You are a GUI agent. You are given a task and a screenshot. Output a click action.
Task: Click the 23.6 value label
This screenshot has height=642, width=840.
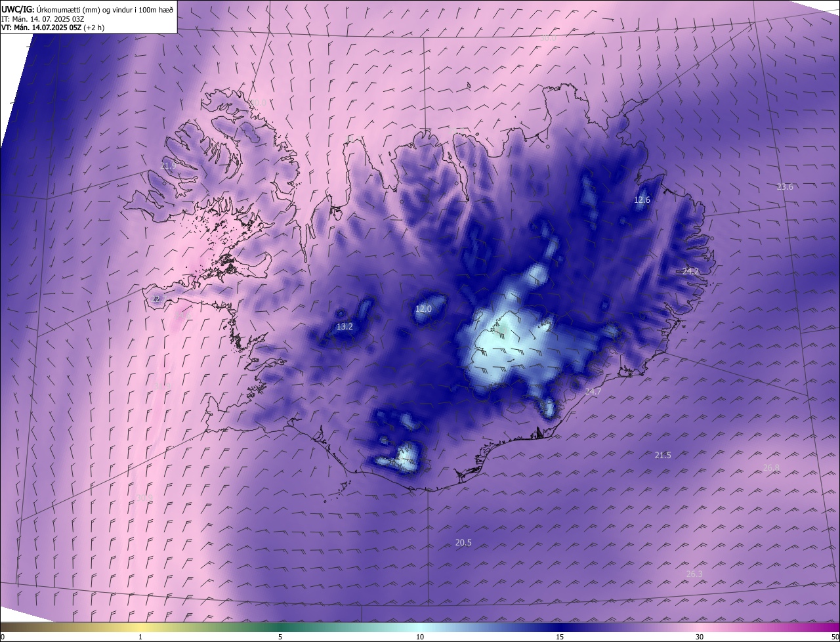[785, 187]
